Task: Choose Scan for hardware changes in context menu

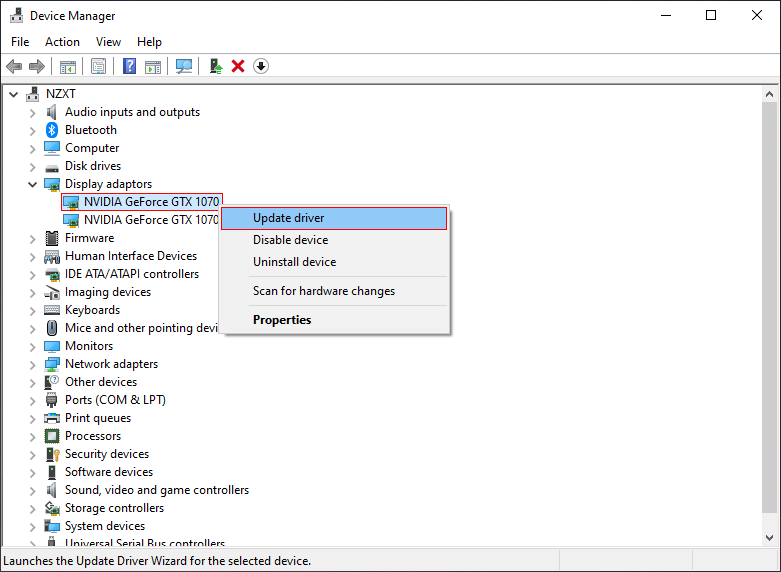Action: pos(334,291)
